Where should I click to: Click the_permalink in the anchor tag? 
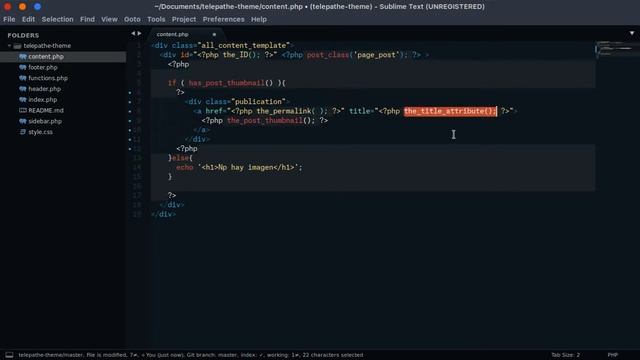coord(284,111)
